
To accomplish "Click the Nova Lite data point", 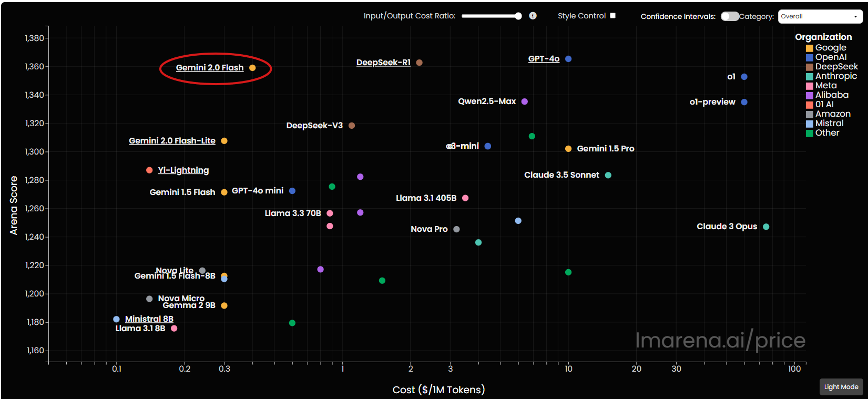I will point(202,271).
